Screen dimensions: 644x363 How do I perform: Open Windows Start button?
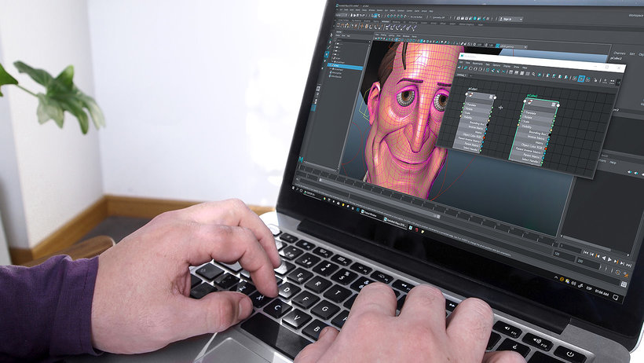293,188
